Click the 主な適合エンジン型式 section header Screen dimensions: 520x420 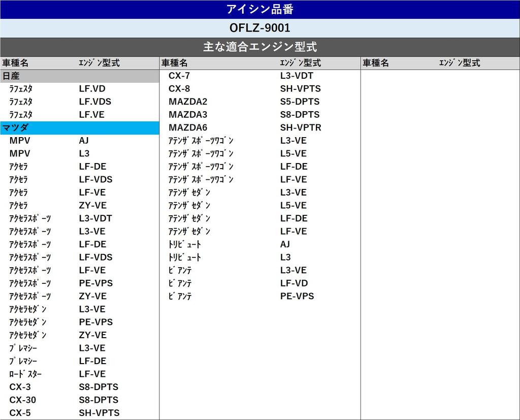click(x=259, y=47)
